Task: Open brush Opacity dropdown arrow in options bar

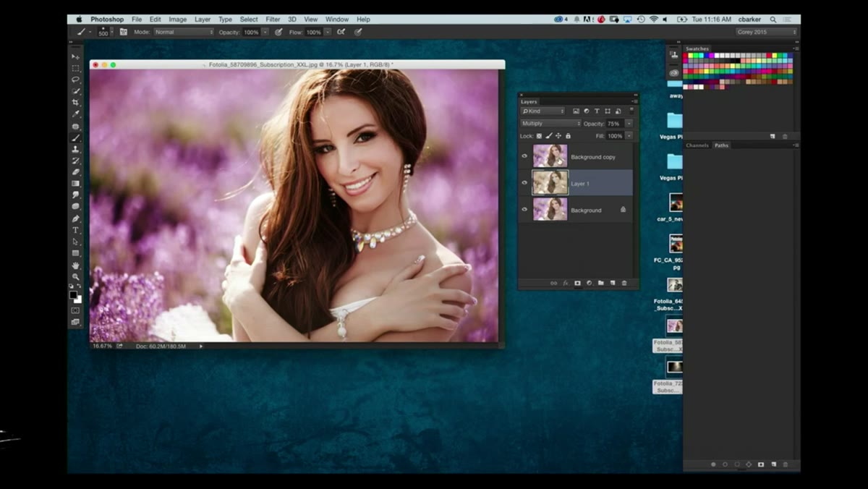Action: coord(265,32)
